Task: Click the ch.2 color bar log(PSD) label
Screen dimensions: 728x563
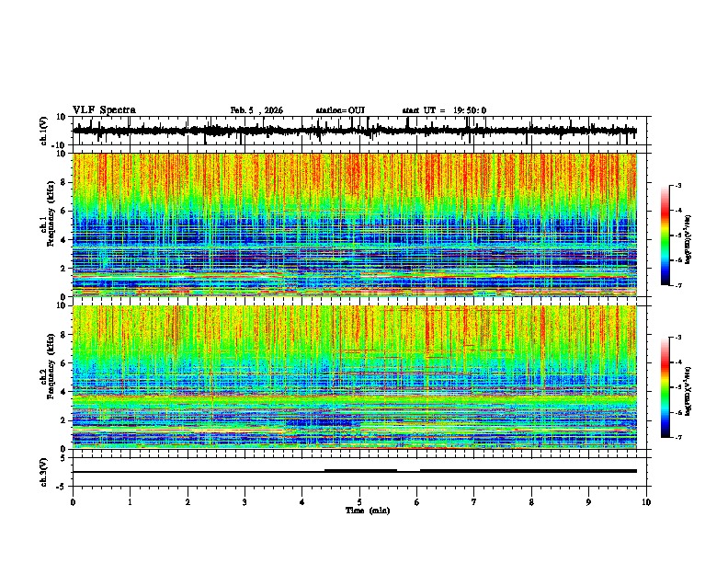Action: pyautogui.click(x=688, y=391)
